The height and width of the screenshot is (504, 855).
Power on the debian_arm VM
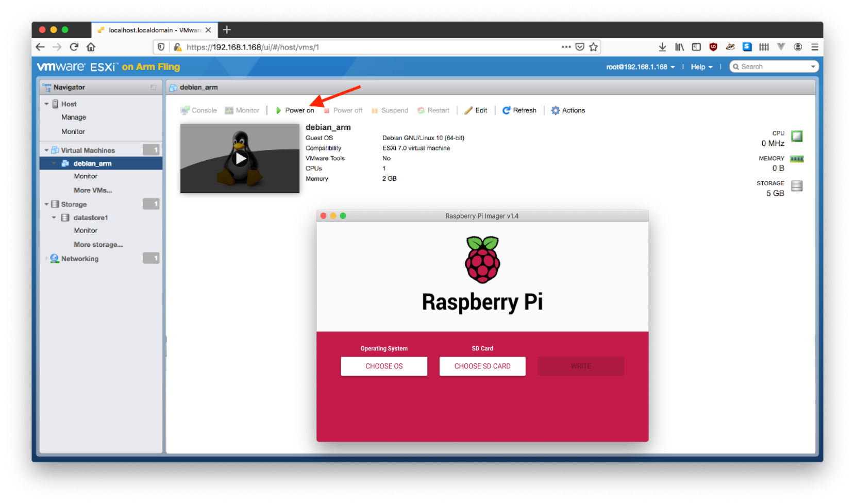pos(295,110)
